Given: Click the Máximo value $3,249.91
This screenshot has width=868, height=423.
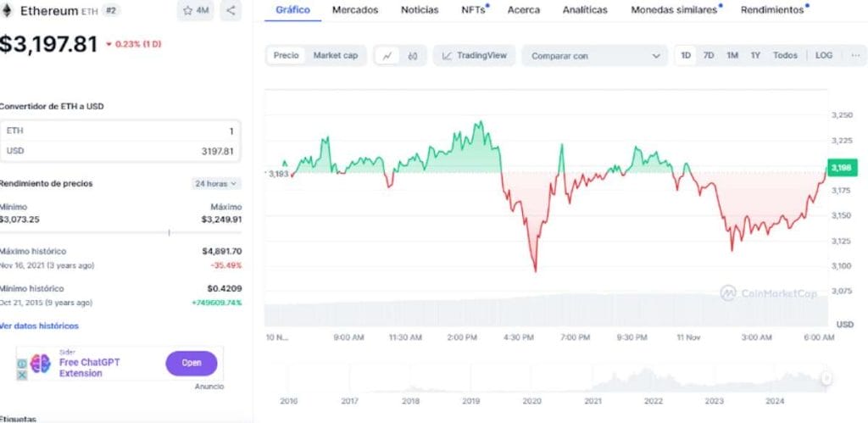Looking at the screenshot, I should [x=221, y=220].
